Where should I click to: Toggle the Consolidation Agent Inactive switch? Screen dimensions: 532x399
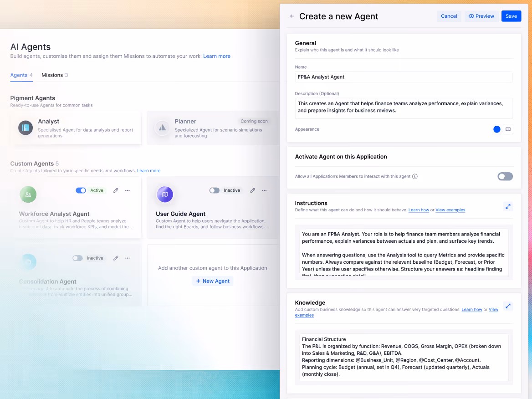click(78, 258)
